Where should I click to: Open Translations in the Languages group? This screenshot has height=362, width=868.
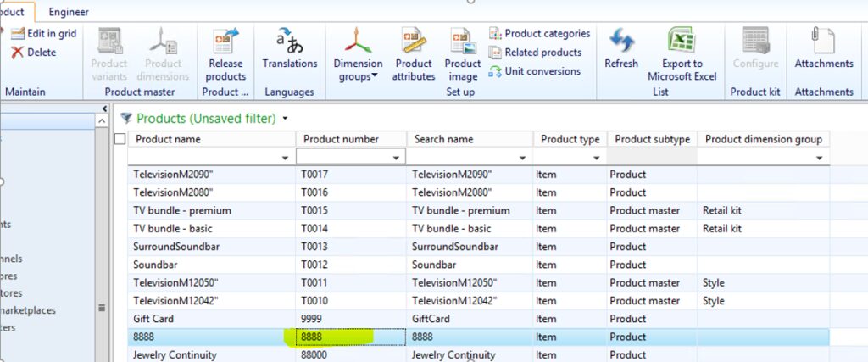(x=289, y=41)
